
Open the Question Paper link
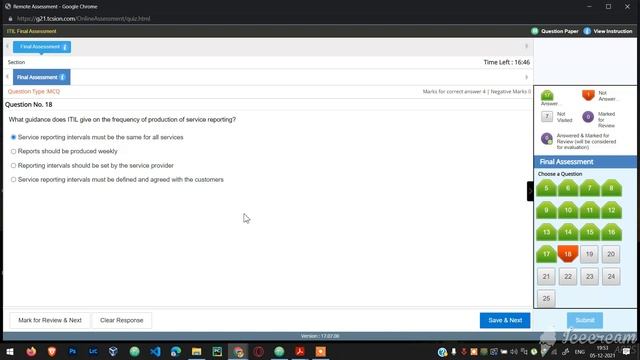[560, 31]
